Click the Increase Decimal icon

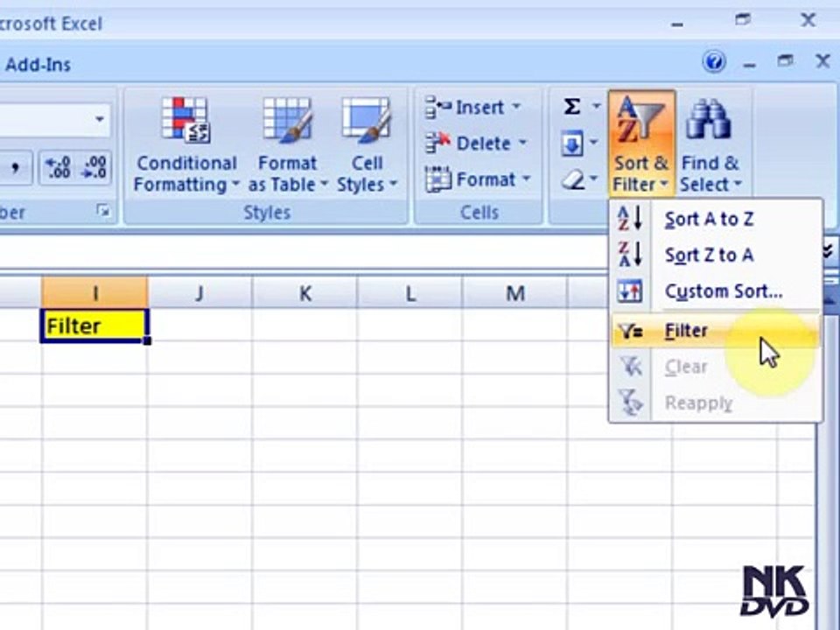click(58, 168)
